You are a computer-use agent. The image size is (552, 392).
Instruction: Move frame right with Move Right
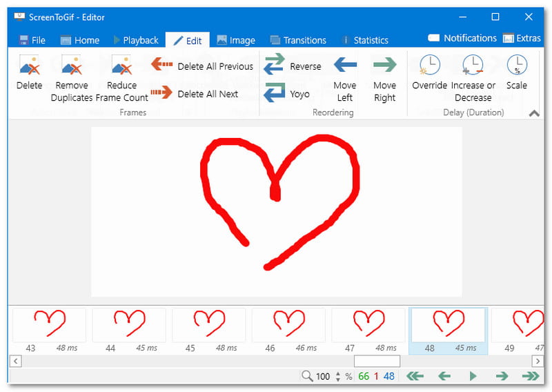point(384,66)
